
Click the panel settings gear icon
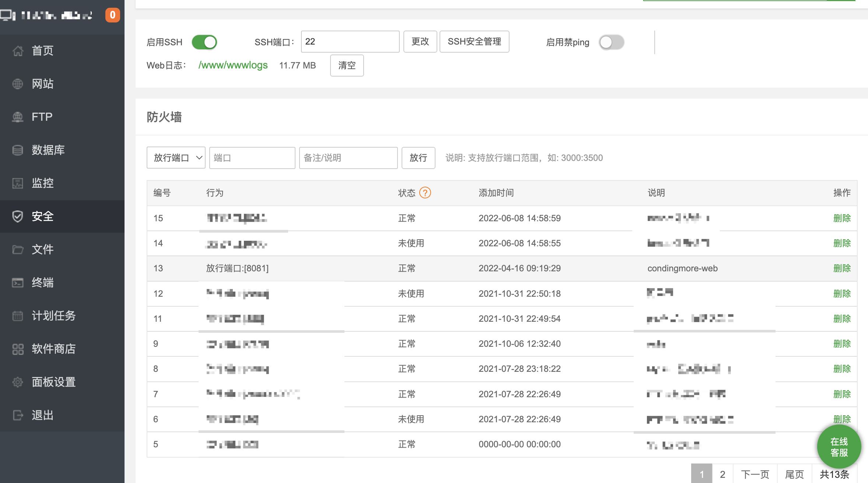(18, 382)
